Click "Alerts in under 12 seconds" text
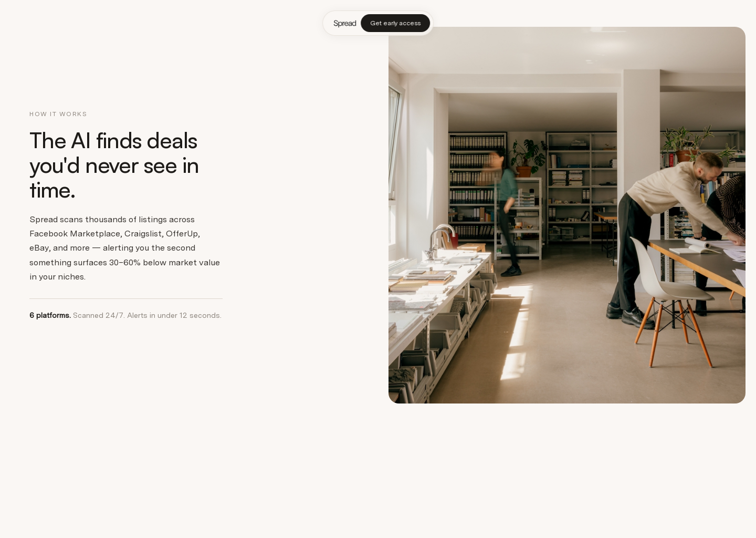756x538 pixels. (x=174, y=315)
